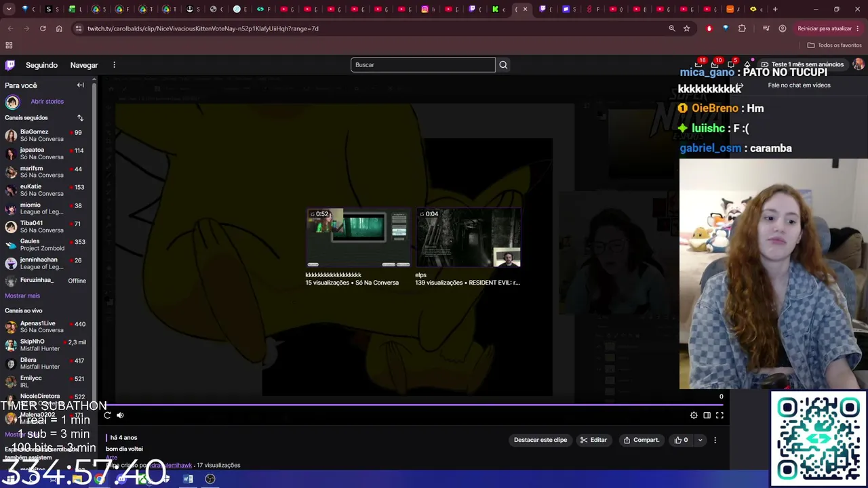The width and height of the screenshot is (868, 488).
Task: Click the site info icon in address bar
Action: (79, 28)
